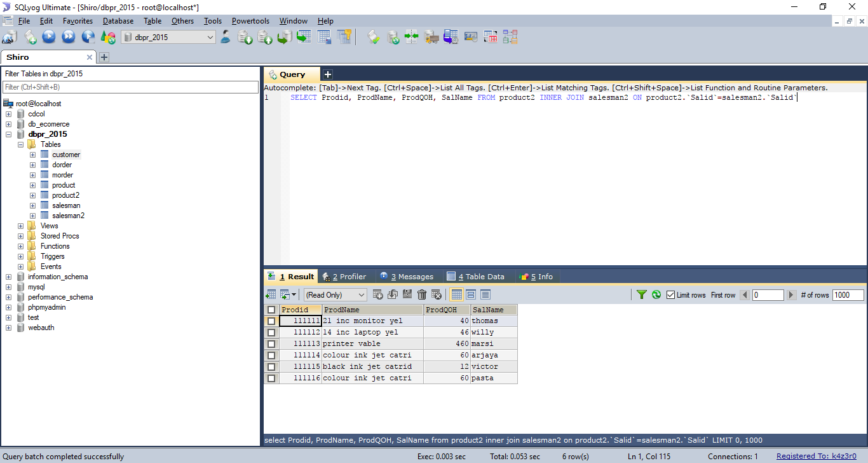Toggle the Limit rows checkbox
The image size is (868, 463).
point(670,295)
